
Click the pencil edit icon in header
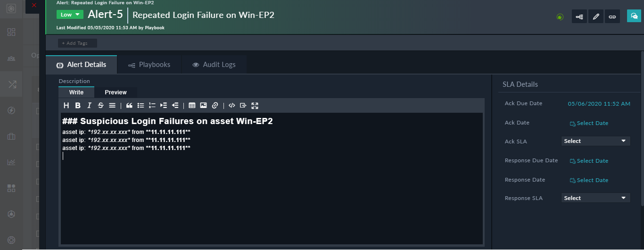(x=596, y=17)
